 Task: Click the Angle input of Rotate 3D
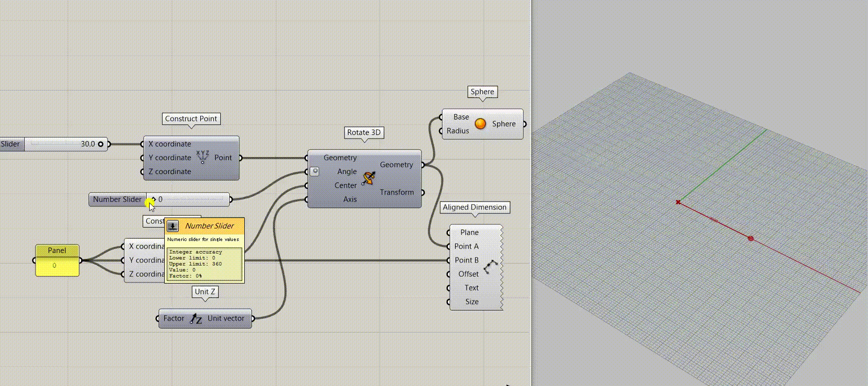347,171
